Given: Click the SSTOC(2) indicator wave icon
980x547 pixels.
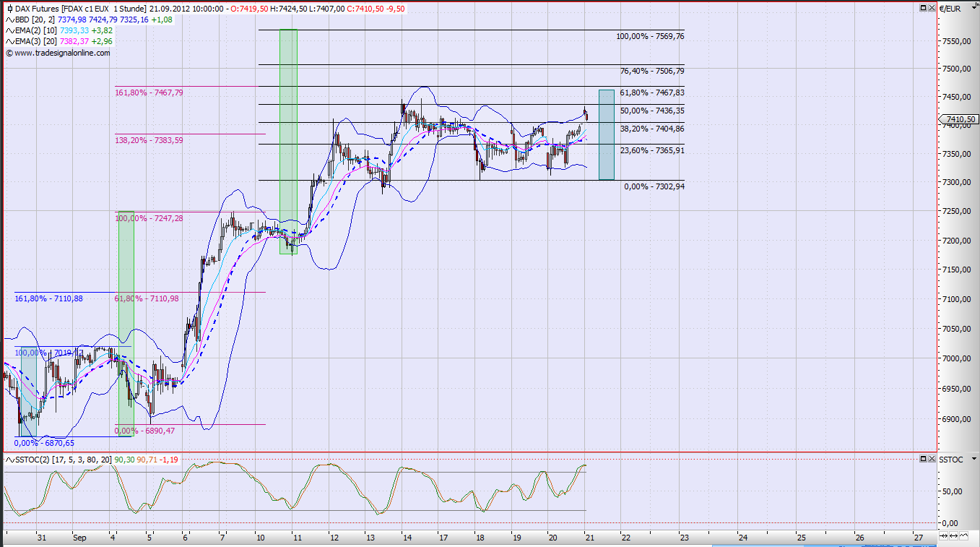Looking at the screenshot, I should pyautogui.click(x=9, y=460).
